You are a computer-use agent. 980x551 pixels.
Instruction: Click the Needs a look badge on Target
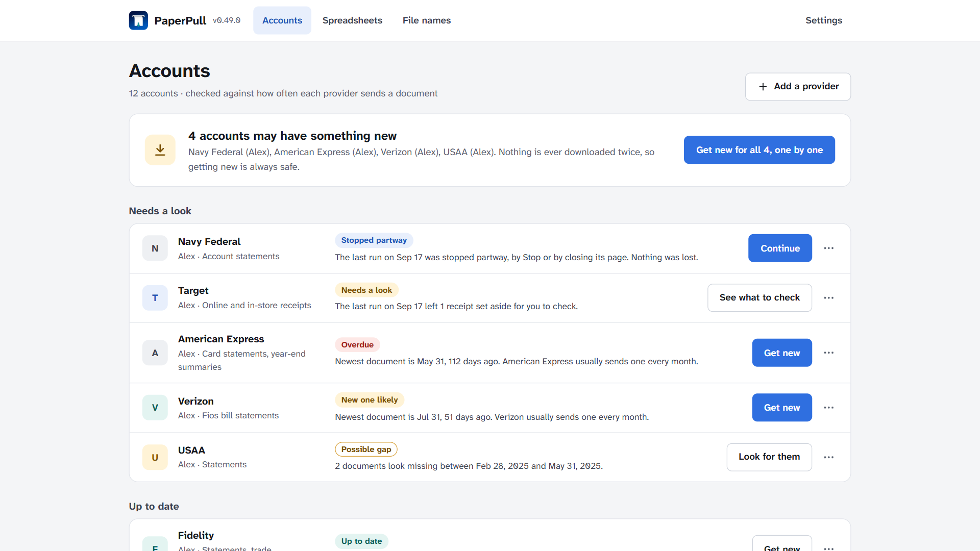366,290
